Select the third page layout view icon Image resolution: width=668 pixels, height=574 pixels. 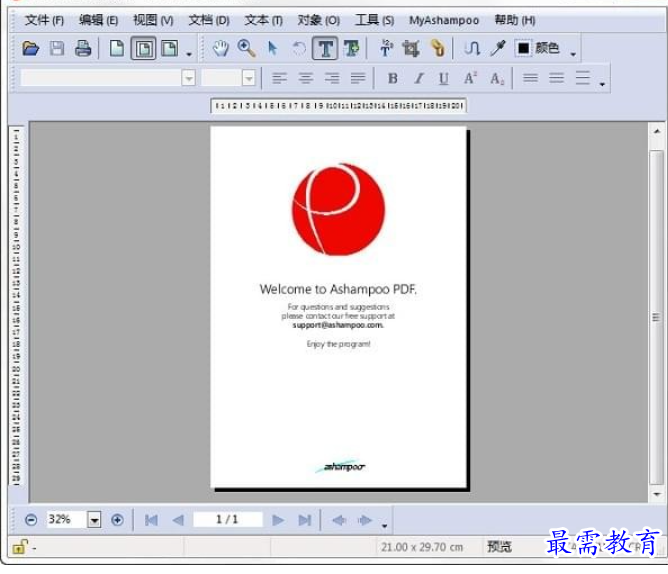click(170, 49)
